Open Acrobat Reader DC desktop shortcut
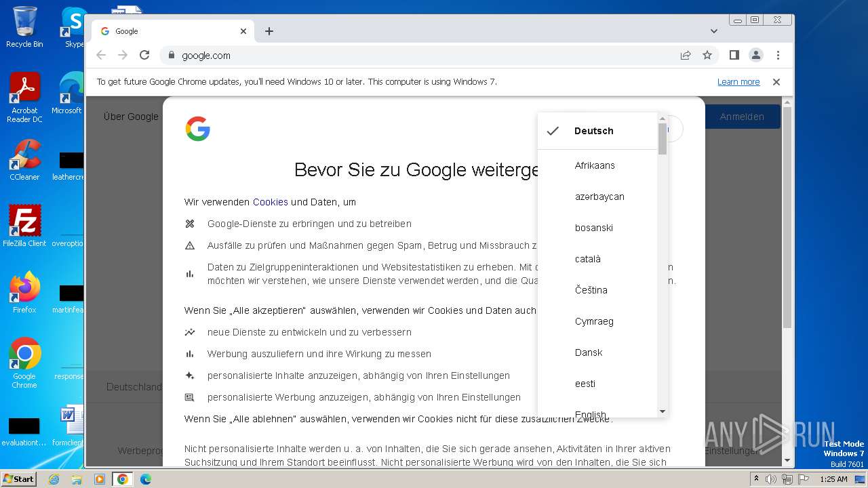 24,97
